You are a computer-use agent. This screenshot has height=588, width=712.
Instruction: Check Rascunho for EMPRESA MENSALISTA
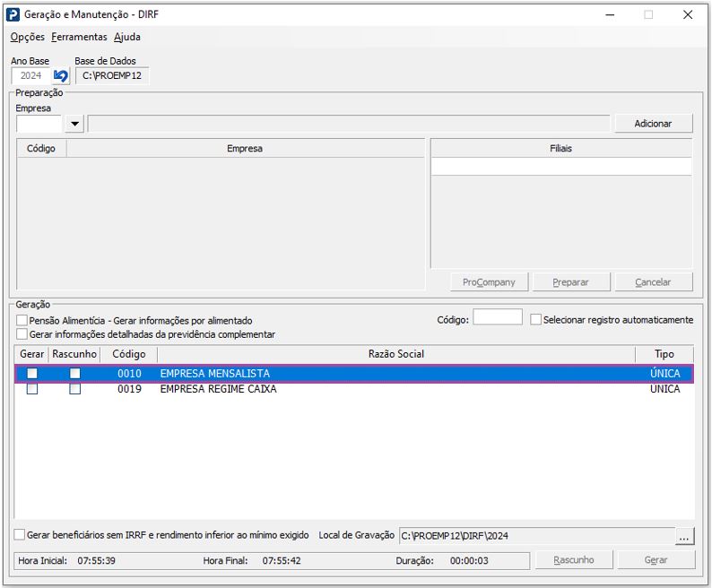pyautogui.click(x=75, y=373)
